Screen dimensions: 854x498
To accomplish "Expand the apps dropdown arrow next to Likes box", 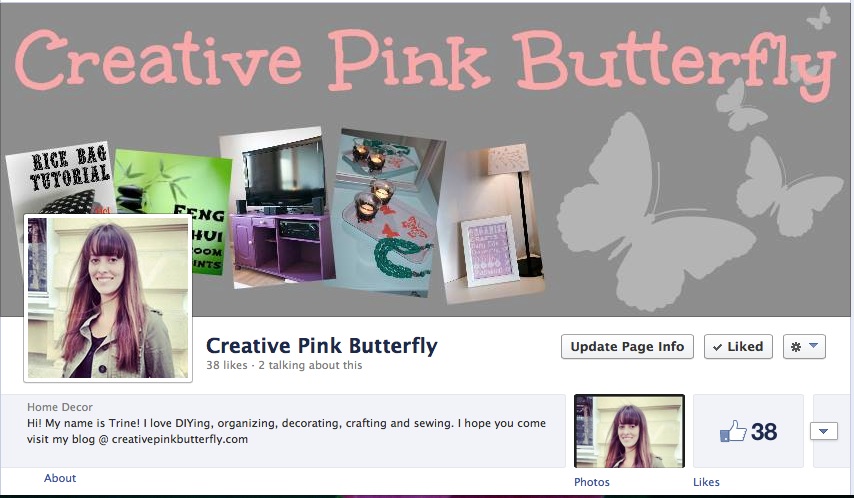I will (824, 431).
